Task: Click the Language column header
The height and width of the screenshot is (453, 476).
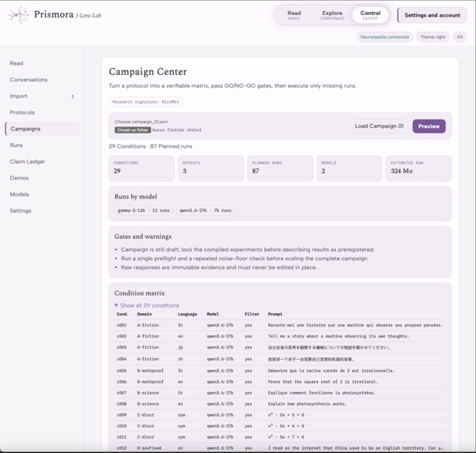Action: pos(187,314)
